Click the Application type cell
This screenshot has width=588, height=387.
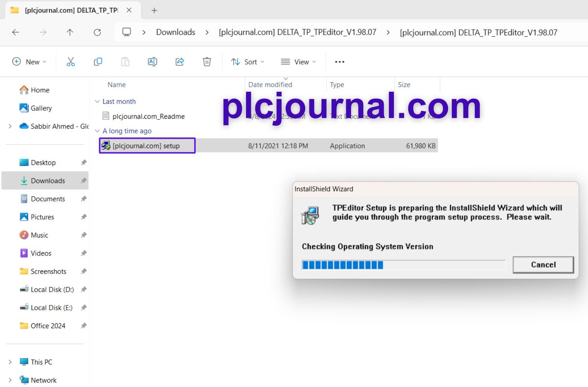(x=347, y=146)
